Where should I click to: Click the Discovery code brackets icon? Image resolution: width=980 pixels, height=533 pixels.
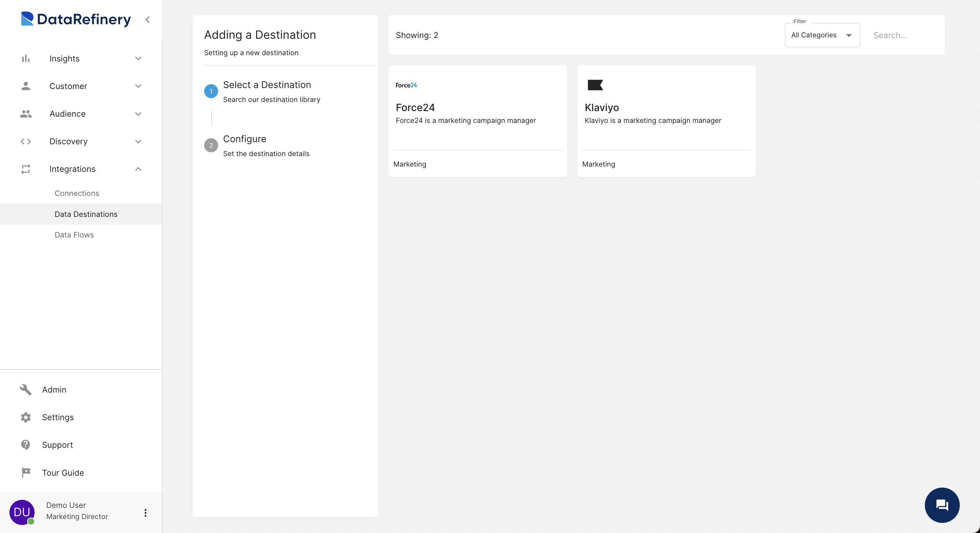pyautogui.click(x=25, y=141)
